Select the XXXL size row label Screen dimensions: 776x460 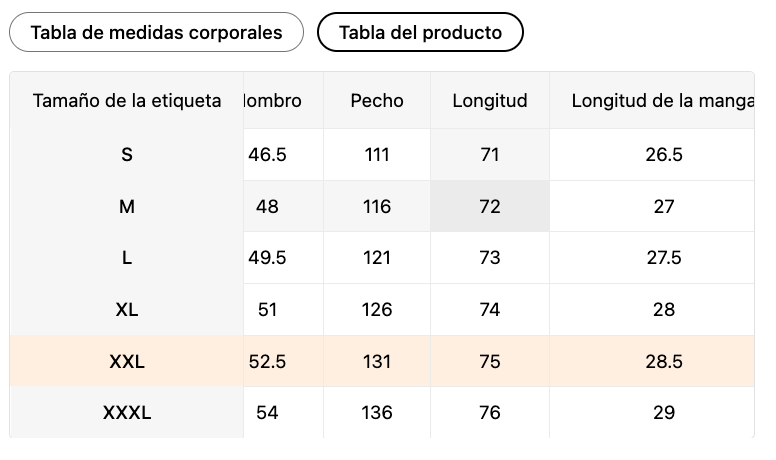point(127,413)
